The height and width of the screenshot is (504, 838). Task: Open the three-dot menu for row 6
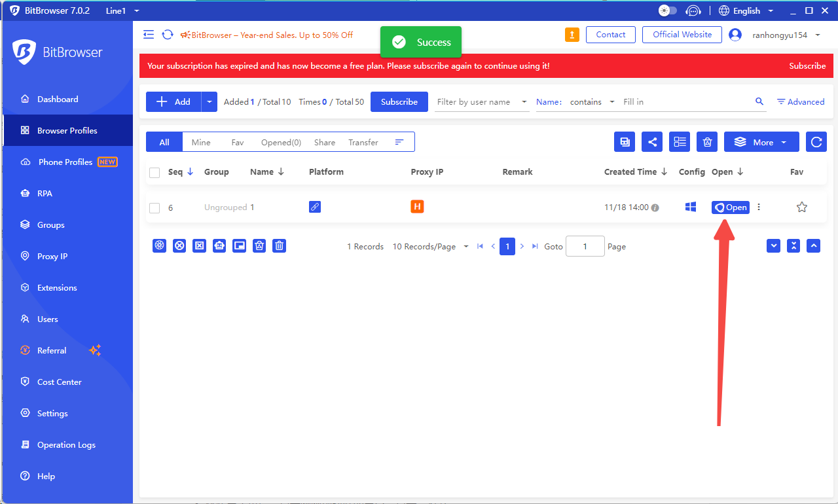tap(759, 207)
